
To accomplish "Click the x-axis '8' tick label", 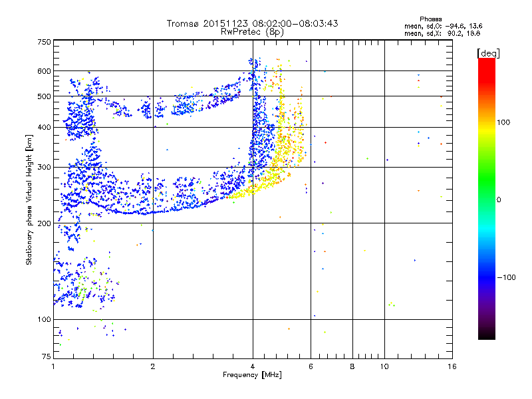I will pyautogui.click(x=352, y=366).
